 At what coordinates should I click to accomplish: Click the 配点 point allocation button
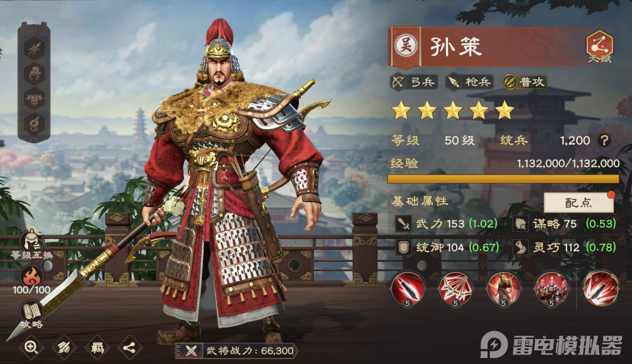click(579, 203)
